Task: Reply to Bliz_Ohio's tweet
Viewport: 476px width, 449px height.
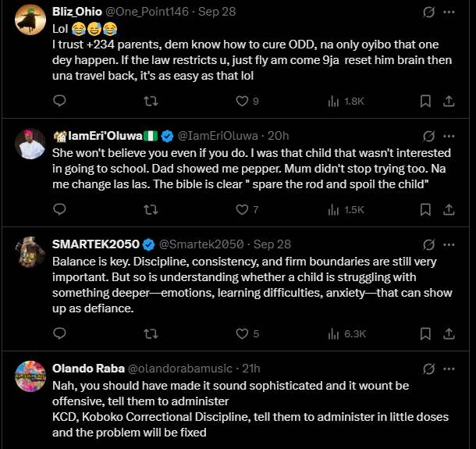Action: [60, 101]
